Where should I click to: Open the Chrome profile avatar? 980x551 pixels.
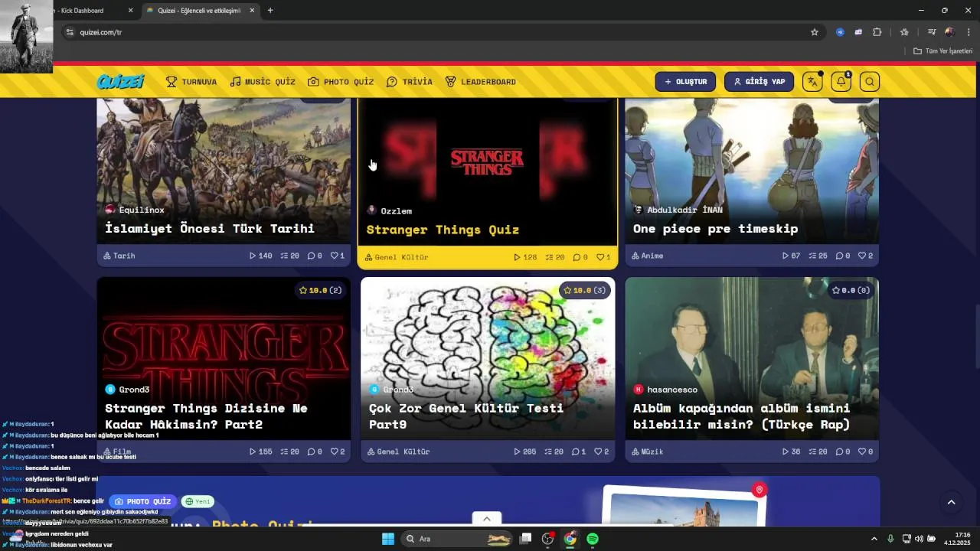(950, 32)
